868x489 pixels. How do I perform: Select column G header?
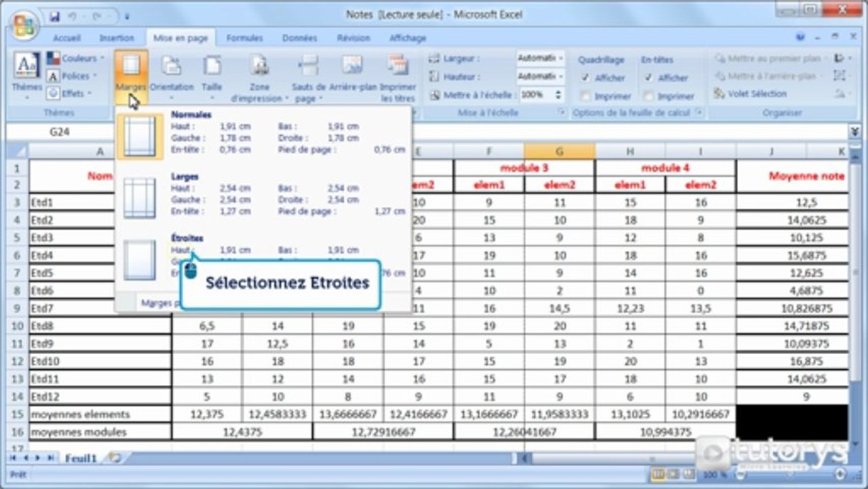560,151
